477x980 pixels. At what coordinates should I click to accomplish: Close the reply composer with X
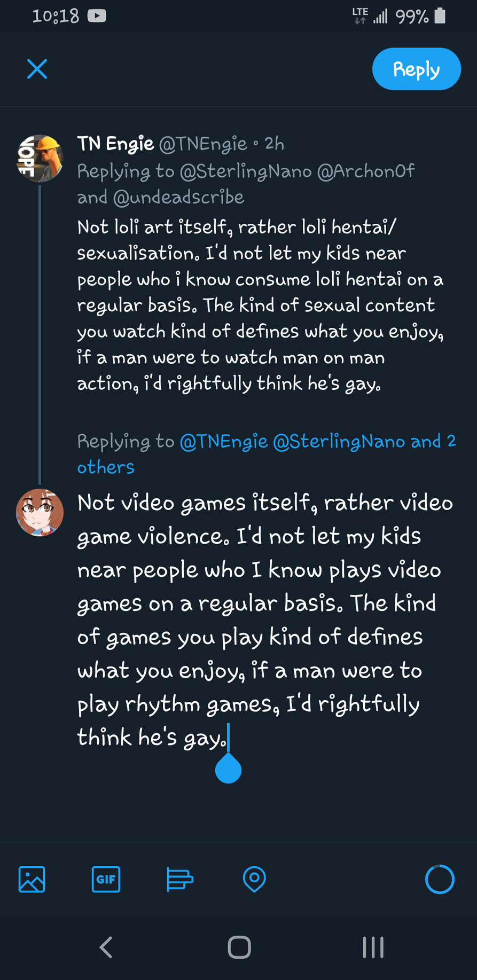click(37, 69)
